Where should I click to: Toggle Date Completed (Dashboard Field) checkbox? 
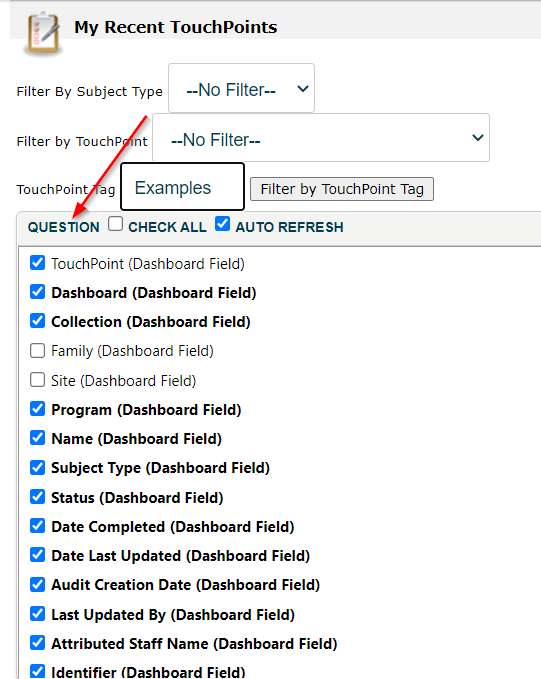coord(37,526)
